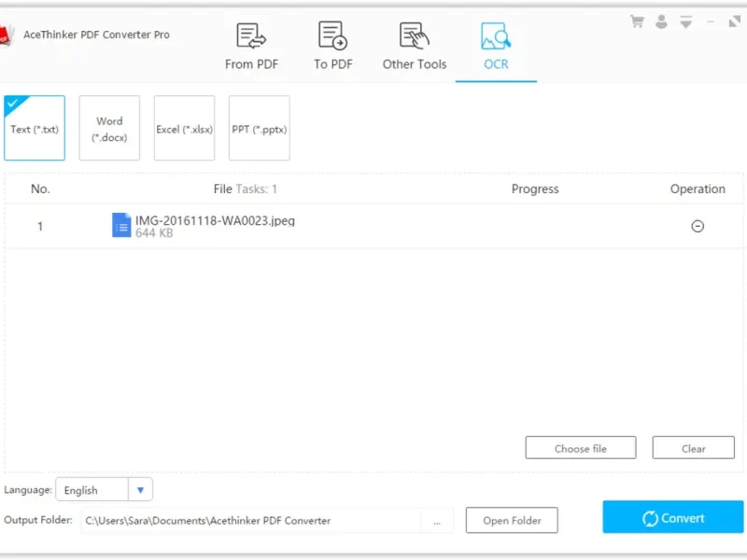
Task: Browse output folder with the ellipsis button
Action: click(x=437, y=521)
